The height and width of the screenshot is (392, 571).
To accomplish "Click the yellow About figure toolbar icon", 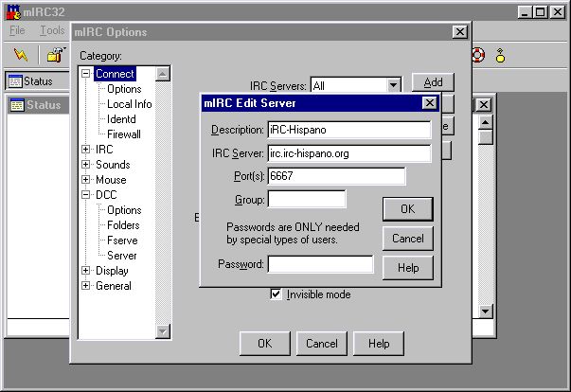I will click(500, 55).
